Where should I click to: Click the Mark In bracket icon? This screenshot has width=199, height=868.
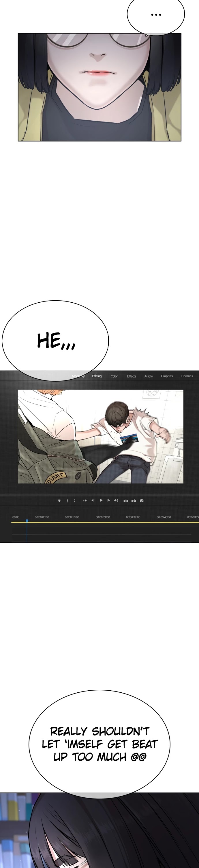click(x=67, y=500)
